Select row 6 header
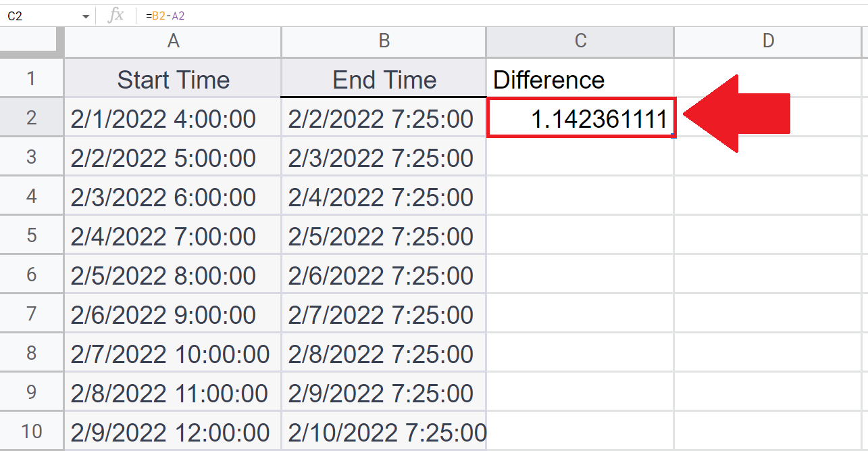The width and height of the screenshot is (868, 451). (x=32, y=275)
